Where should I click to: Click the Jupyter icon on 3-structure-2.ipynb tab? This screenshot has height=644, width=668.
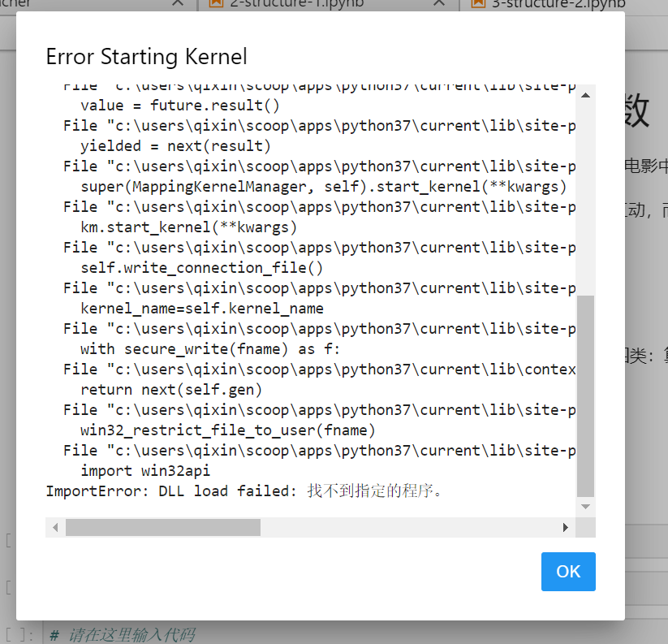[481, 5]
